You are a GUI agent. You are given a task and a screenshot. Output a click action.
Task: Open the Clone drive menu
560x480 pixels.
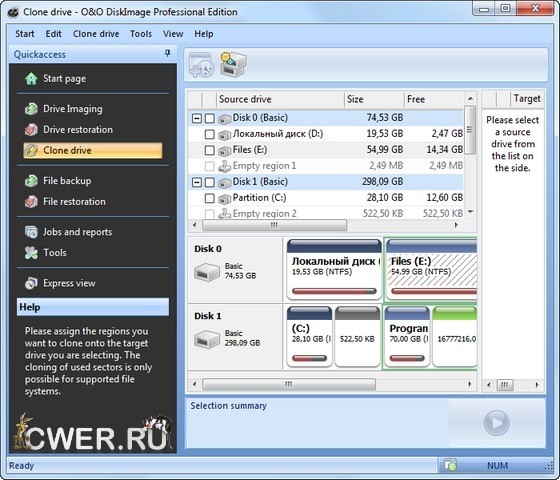click(96, 34)
